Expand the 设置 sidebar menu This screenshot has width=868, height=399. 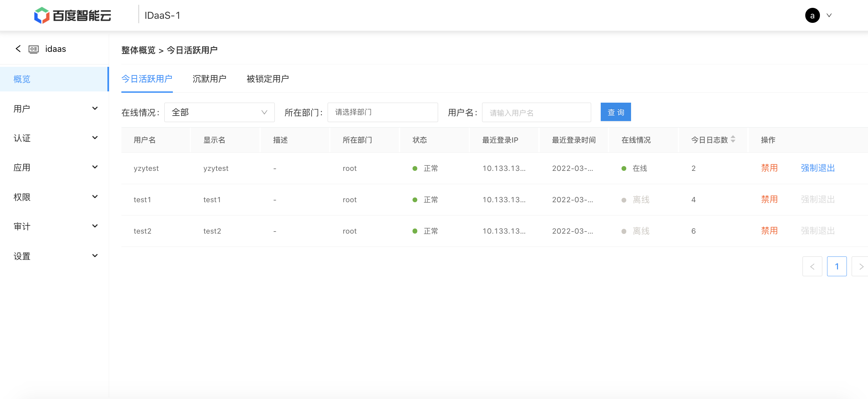54,256
